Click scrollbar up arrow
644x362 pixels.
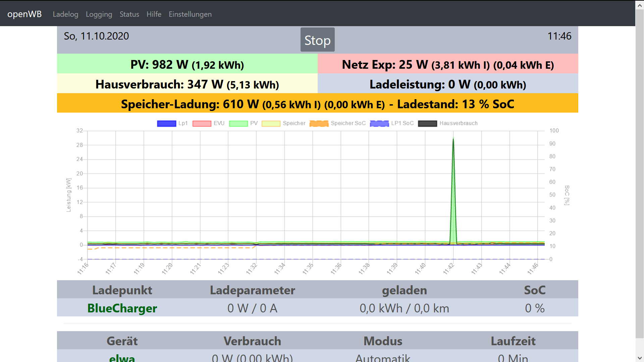640,5
